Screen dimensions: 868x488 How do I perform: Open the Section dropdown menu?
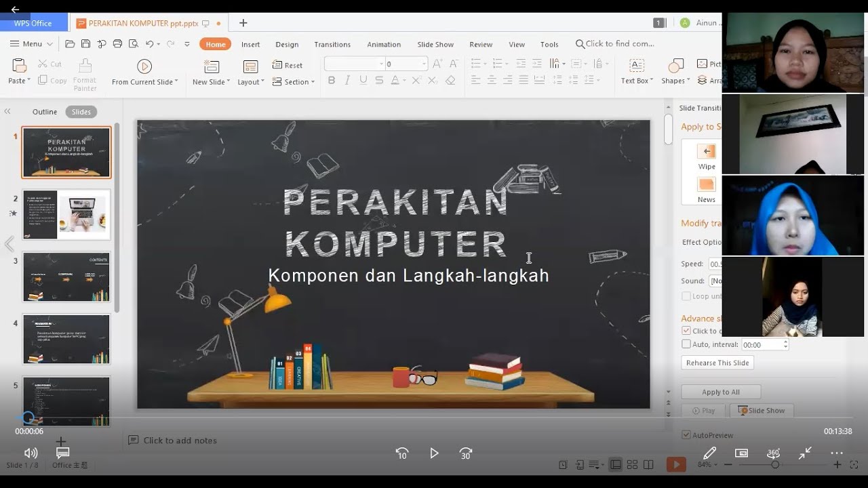[294, 82]
